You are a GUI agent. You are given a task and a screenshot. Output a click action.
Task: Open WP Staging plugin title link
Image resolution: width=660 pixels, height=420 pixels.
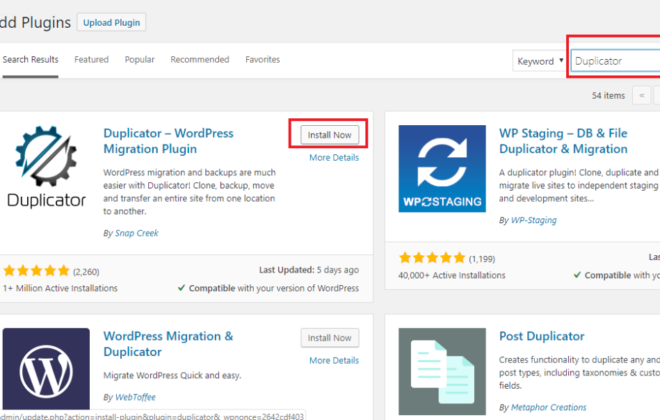tap(563, 141)
